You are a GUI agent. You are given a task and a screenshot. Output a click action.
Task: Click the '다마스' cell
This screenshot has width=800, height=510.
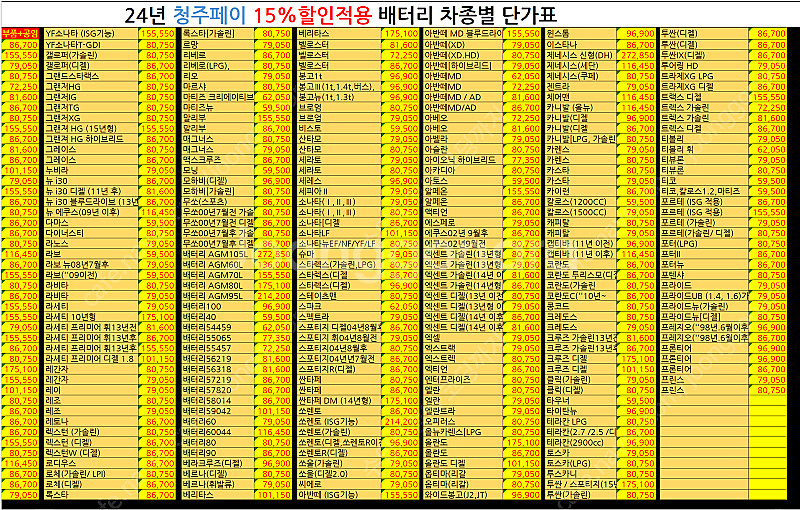point(91,222)
